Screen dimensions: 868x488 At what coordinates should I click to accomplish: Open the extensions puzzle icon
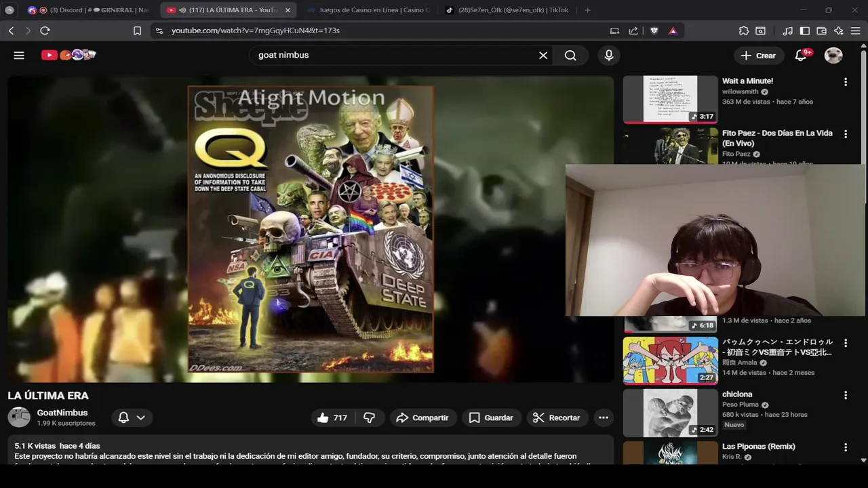click(744, 30)
